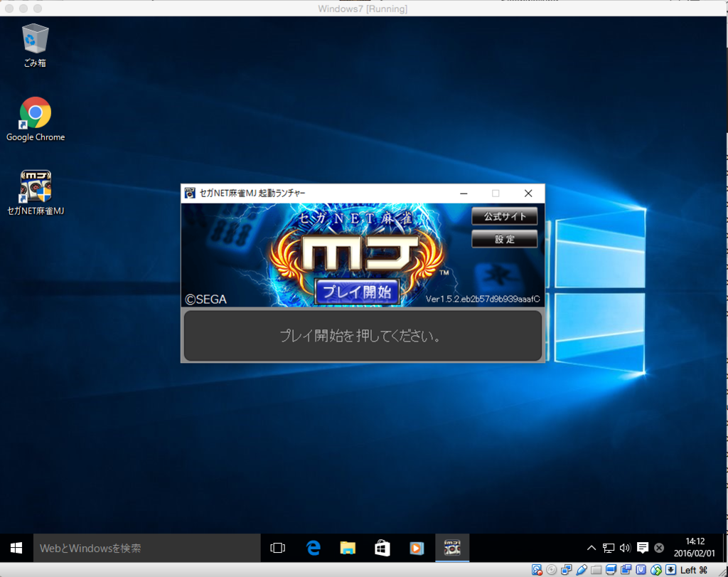Open the taskbar clock showing 14:12
Screen dimensions: 728x577
(x=695, y=547)
